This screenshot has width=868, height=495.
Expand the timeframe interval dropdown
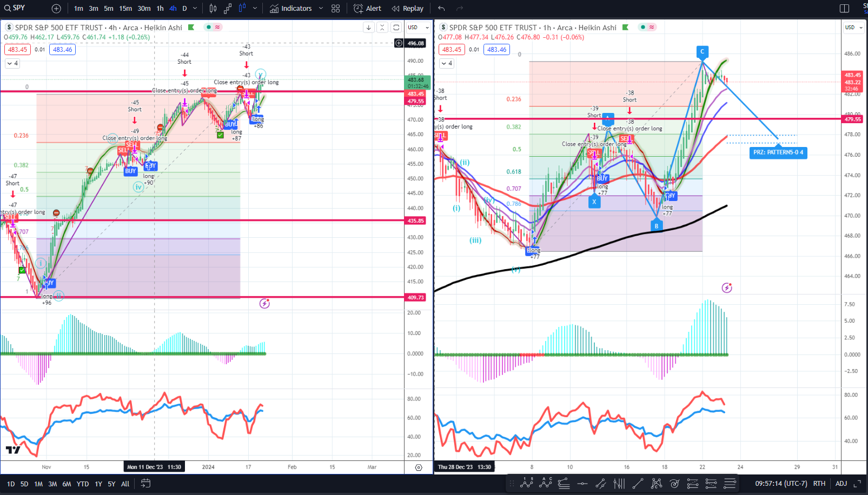tap(195, 9)
